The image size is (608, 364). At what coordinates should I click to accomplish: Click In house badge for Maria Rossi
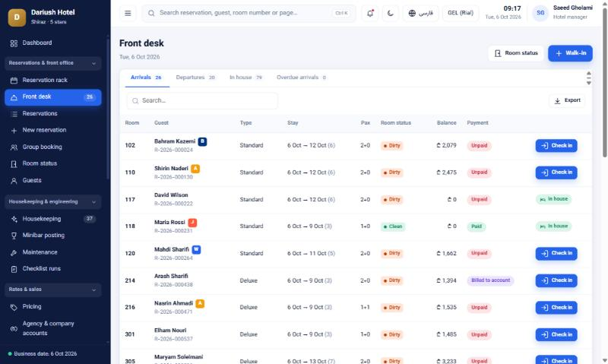pos(553,226)
